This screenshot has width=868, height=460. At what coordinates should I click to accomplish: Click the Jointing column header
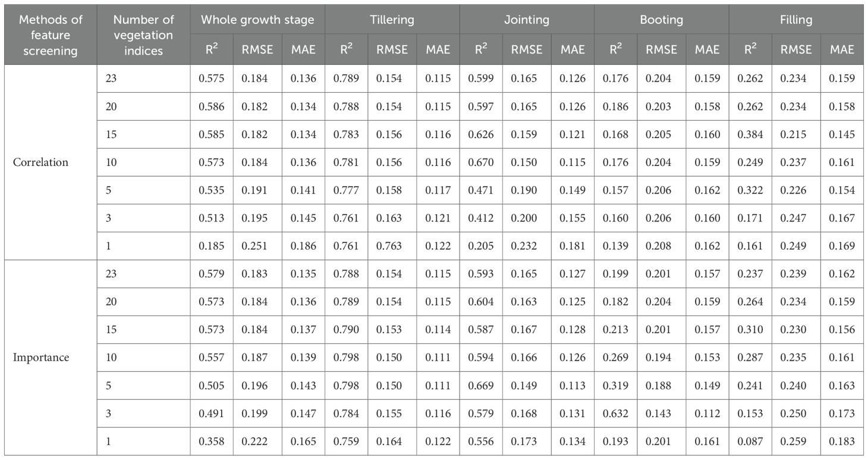click(527, 20)
